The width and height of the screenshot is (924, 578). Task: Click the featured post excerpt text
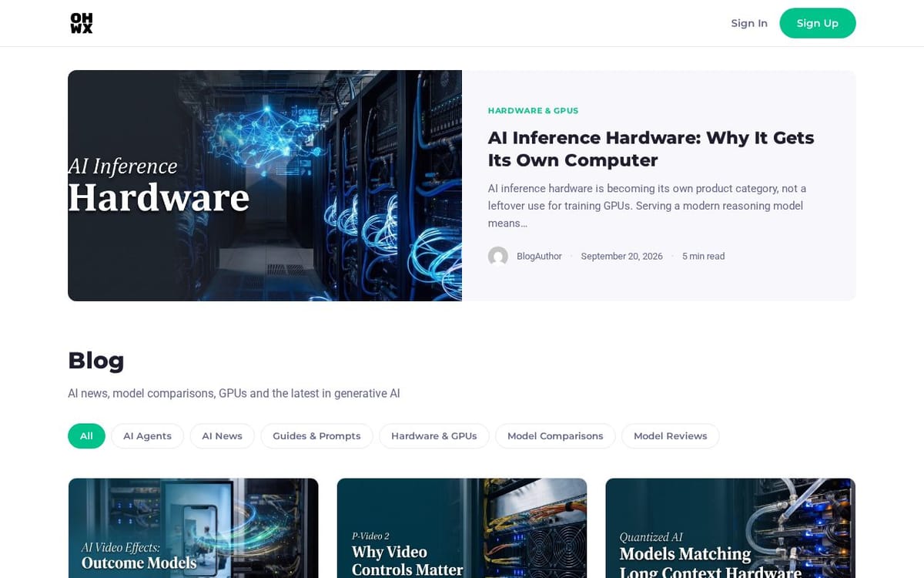[x=647, y=206]
